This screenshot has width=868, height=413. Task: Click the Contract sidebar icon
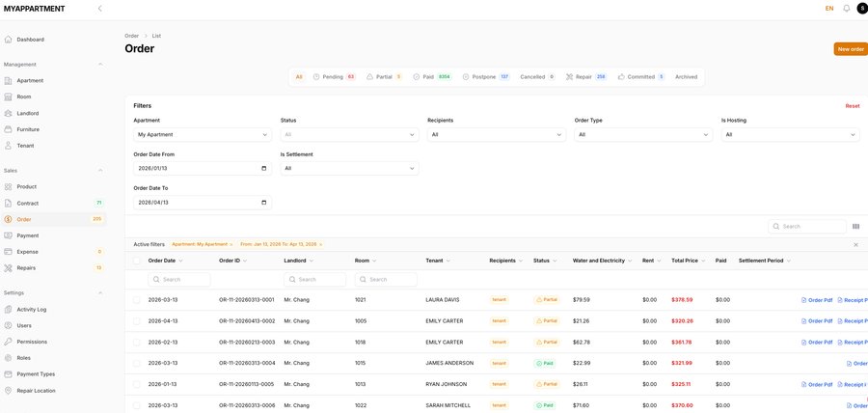[8, 204]
